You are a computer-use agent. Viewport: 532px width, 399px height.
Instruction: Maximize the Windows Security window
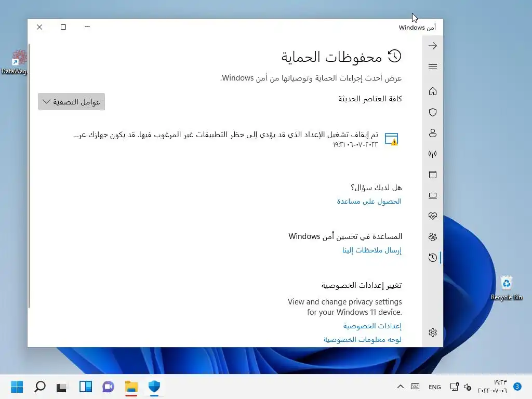[63, 27]
